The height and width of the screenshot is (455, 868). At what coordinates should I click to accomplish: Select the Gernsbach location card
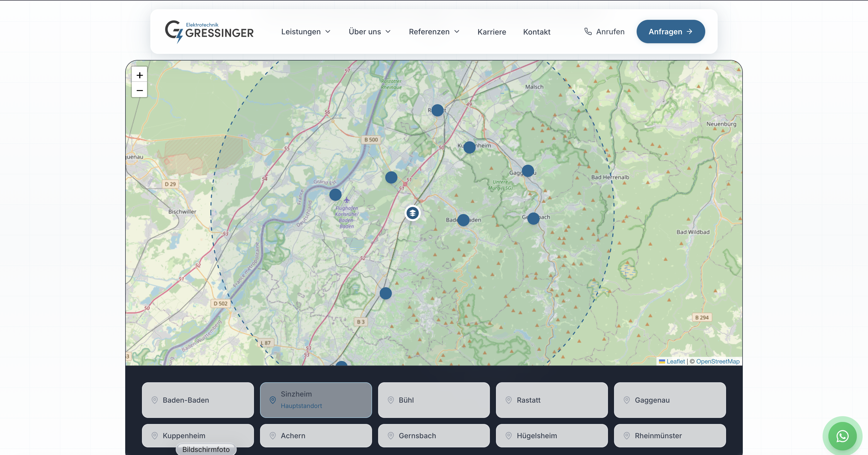(x=434, y=435)
